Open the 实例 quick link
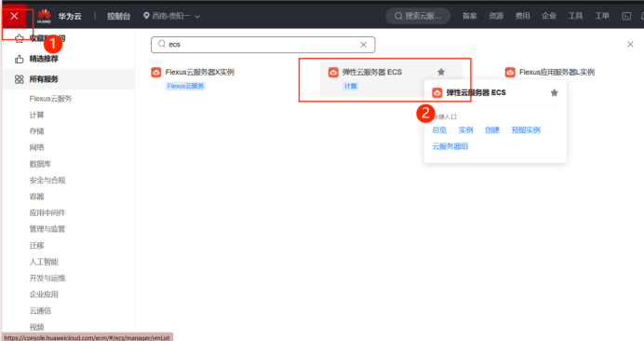Viewport: 644px width, 341px height. [x=465, y=130]
